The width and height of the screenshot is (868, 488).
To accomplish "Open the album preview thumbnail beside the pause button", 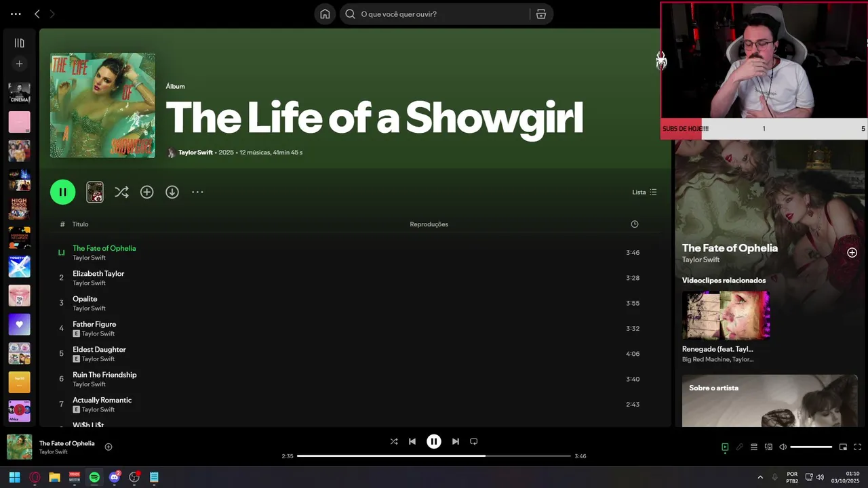I will coord(95,192).
